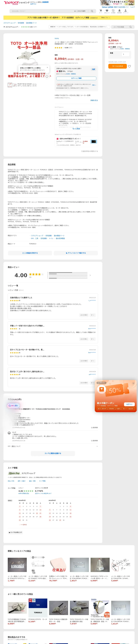The image size is (138, 644).
Task: Toggle favorite heart beside カートに入れる
Action: click(130, 66)
